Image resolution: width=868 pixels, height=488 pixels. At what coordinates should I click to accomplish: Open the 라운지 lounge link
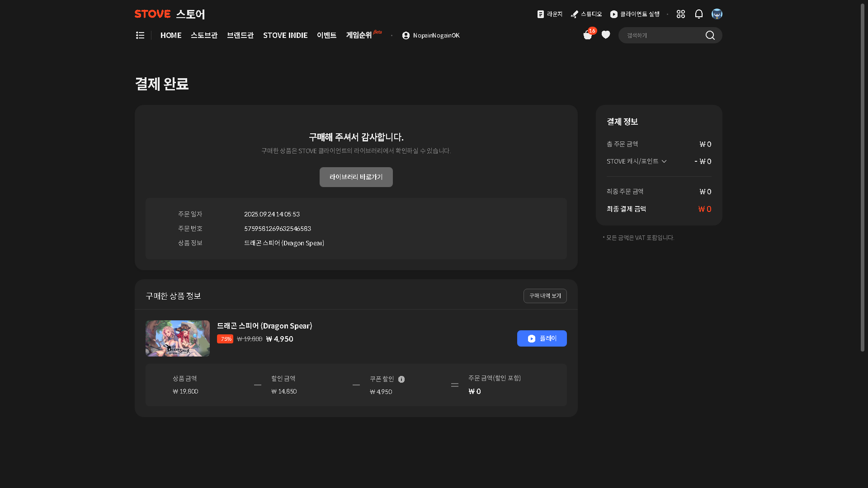550,14
